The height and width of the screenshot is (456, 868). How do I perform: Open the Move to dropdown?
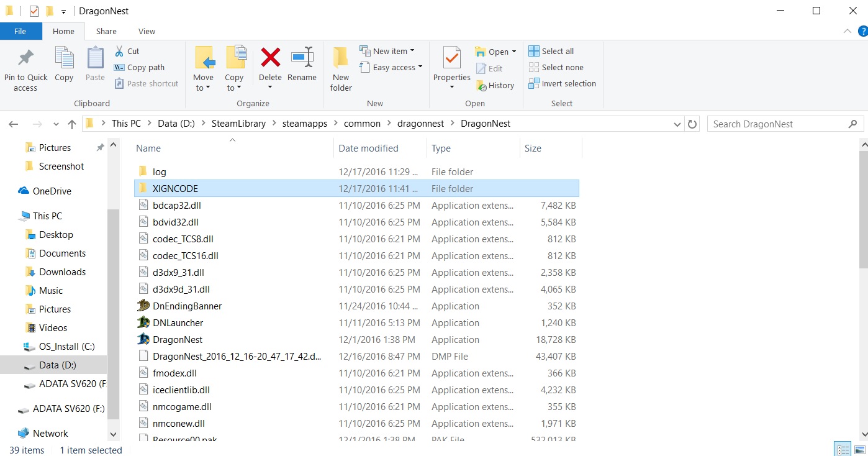[x=203, y=83]
